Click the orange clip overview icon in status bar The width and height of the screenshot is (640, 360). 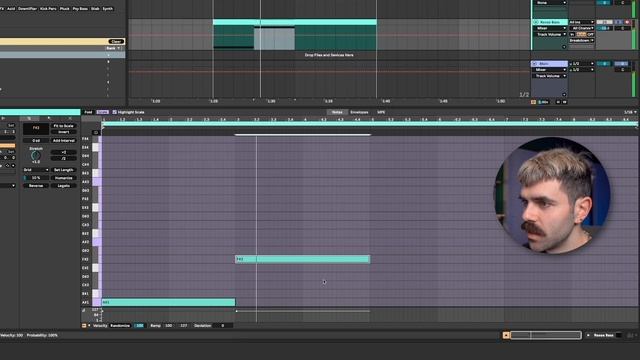point(506,335)
